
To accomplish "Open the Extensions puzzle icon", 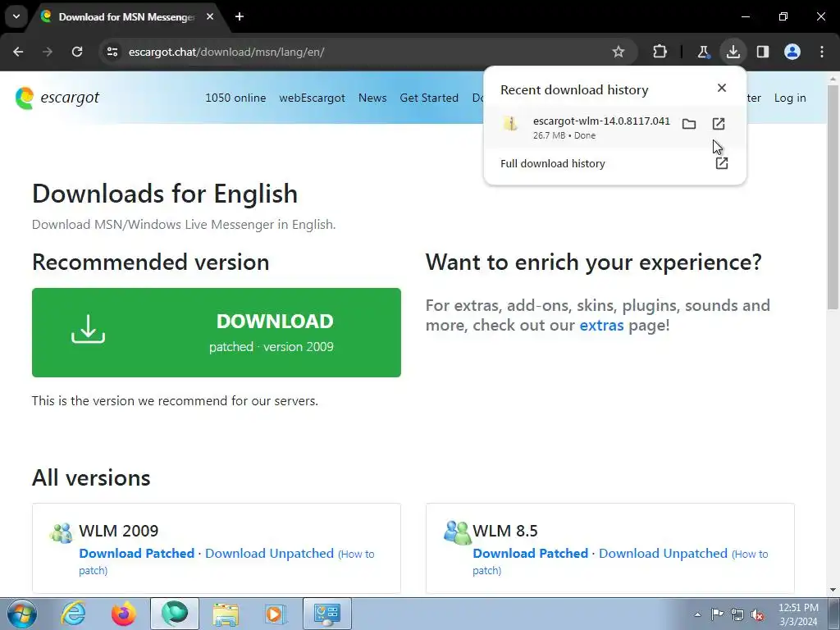I will [660, 52].
